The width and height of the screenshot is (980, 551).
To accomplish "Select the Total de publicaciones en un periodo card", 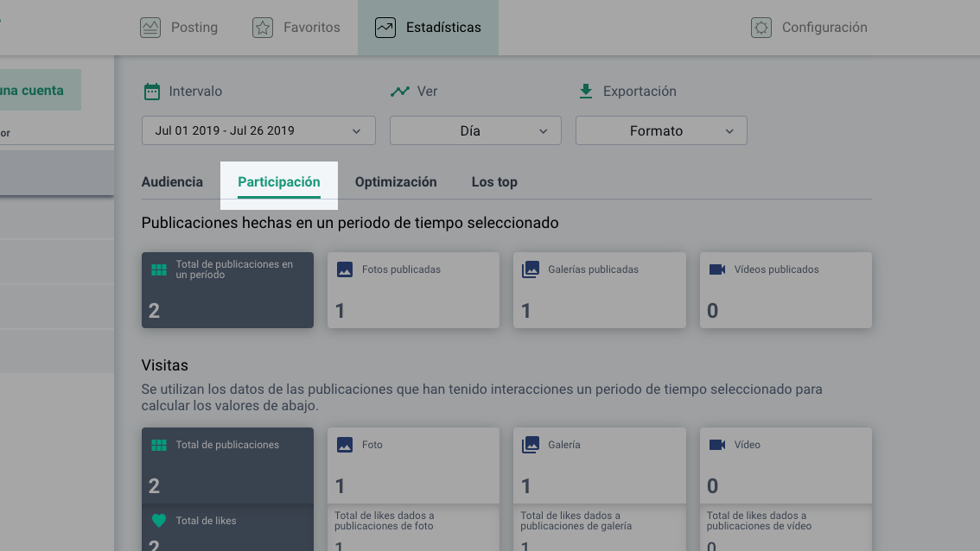I will [227, 290].
